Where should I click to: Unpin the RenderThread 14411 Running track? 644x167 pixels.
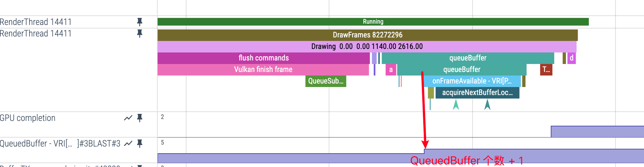point(139,22)
